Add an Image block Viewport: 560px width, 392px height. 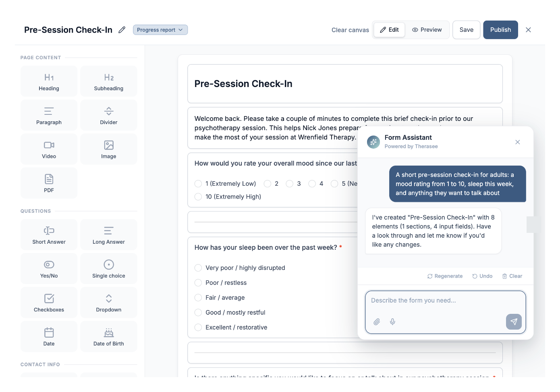coord(109,149)
